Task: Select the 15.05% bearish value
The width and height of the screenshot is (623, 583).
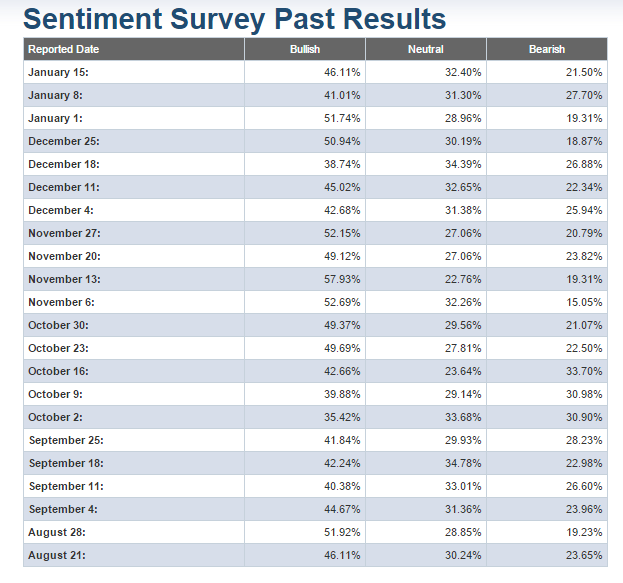Action: coord(584,303)
